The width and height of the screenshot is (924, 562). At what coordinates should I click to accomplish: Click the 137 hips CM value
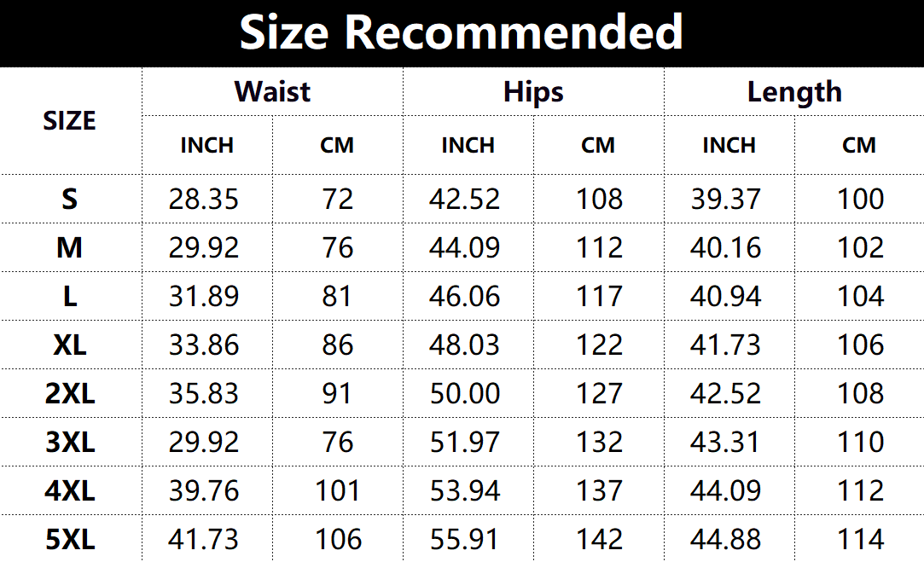599,490
